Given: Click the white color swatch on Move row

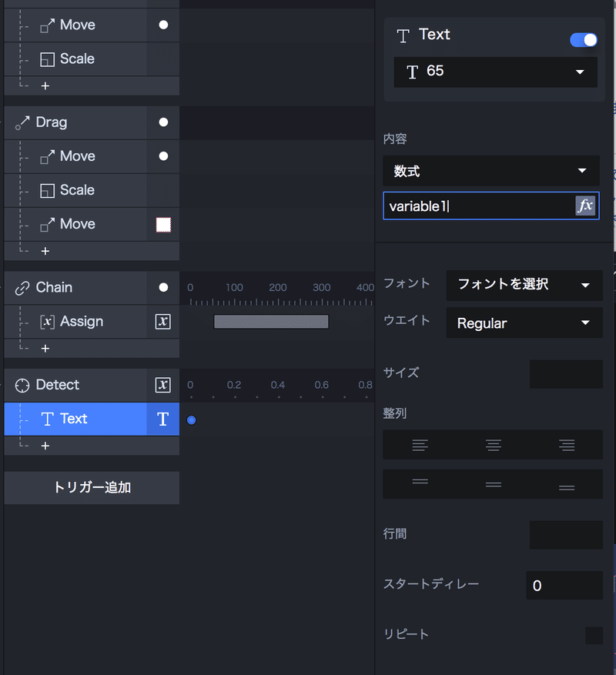Looking at the screenshot, I should click(x=163, y=225).
